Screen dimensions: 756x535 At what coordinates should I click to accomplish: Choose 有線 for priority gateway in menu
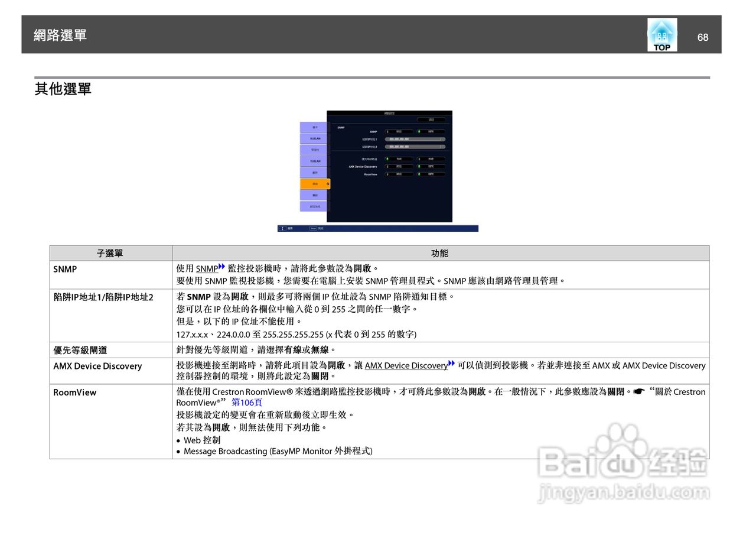pyautogui.click(x=399, y=159)
